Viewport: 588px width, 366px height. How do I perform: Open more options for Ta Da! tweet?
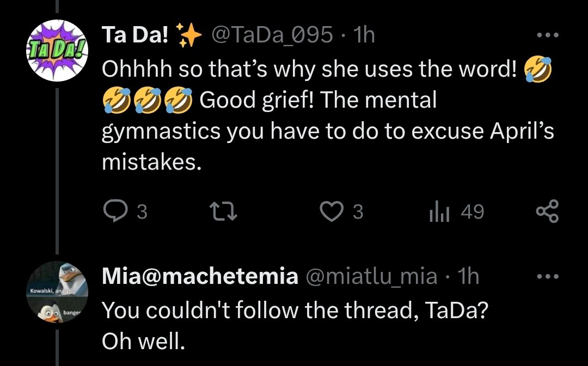(548, 35)
